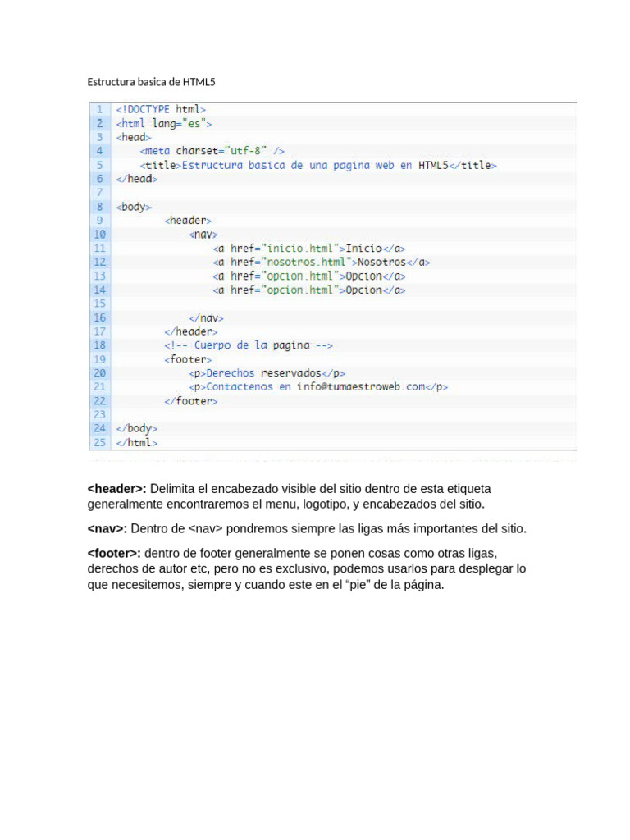Click the opening '<nav>' tag line
The height and width of the screenshot is (840, 630).
203,234
